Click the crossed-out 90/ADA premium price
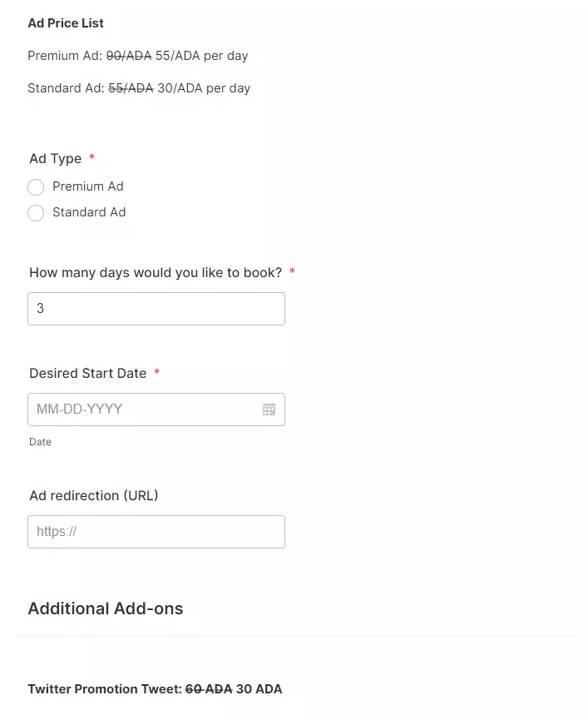Screen dimensions: 588x715 (x=129, y=56)
